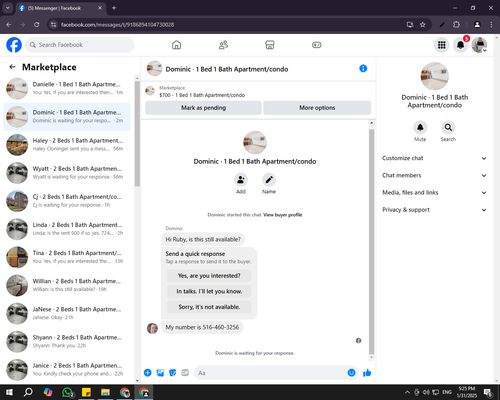Send 'In talks. I'll let you know.'

pyautogui.click(x=209, y=291)
